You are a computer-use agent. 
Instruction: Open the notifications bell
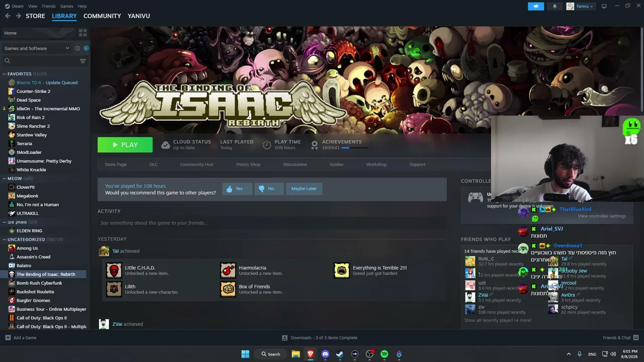[x=555, y=6]
